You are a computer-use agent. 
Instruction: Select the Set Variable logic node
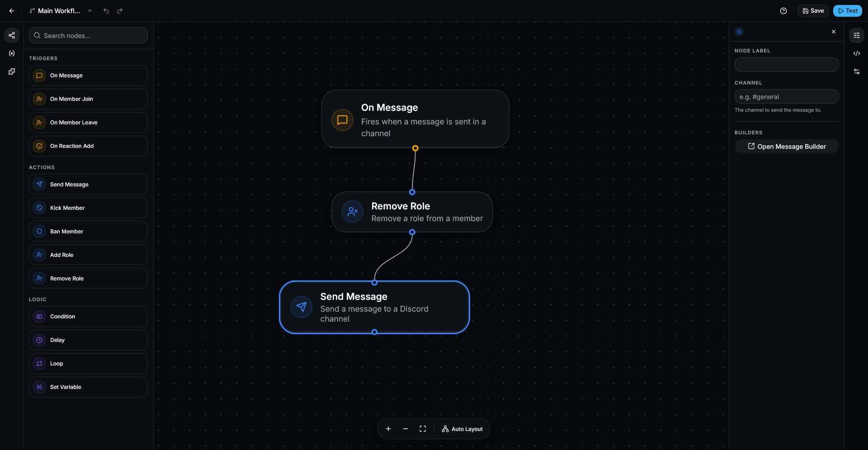[x=88, y=387]
